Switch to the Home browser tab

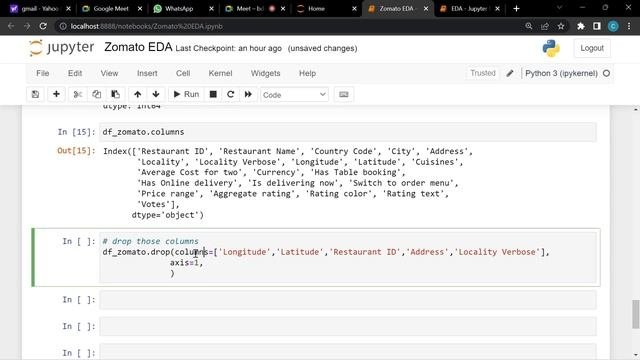pos(317,9)
